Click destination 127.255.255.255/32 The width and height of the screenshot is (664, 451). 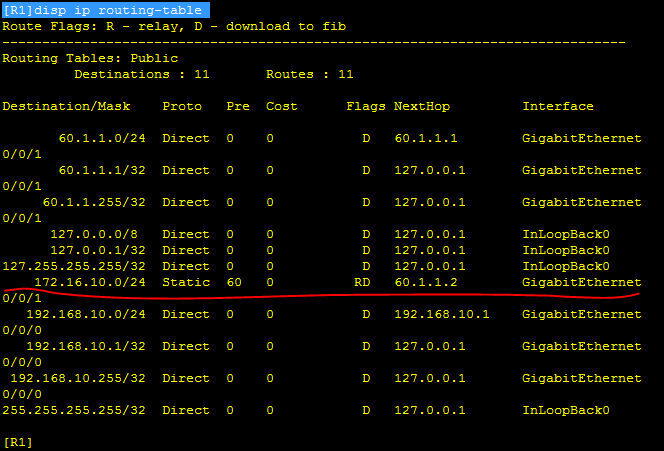pos(74,266)
